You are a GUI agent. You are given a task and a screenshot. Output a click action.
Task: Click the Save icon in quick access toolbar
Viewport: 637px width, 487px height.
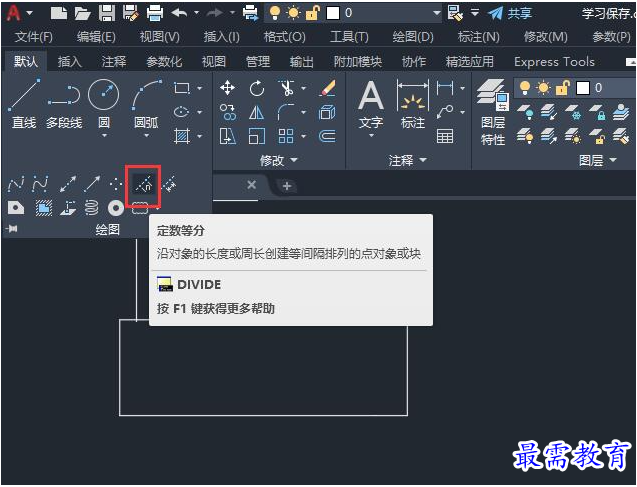(x=107, y=13)
